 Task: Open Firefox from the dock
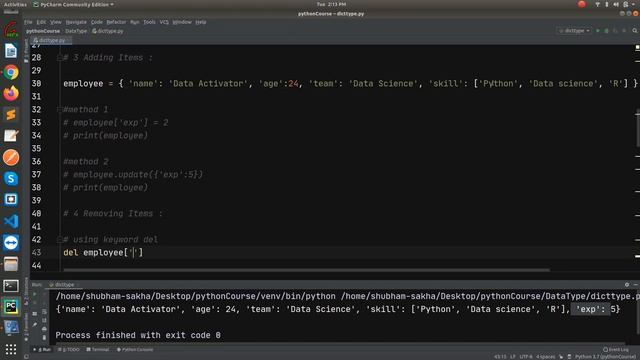(x=11, y=93)
